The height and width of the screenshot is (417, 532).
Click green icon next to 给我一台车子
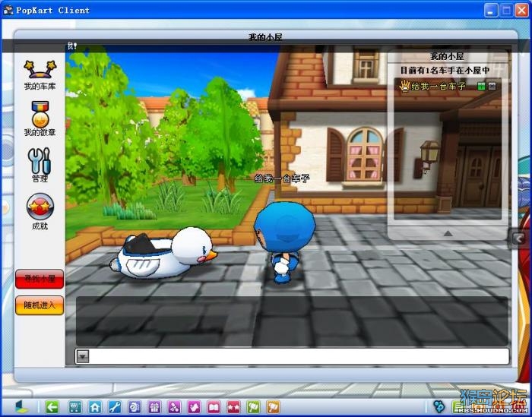(x=481, y=86)
